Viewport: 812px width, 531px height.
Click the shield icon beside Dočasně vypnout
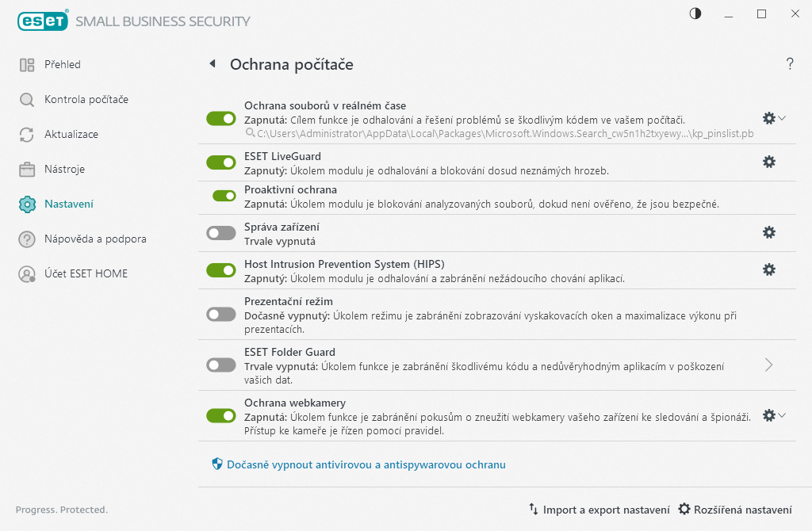(216, 464)
